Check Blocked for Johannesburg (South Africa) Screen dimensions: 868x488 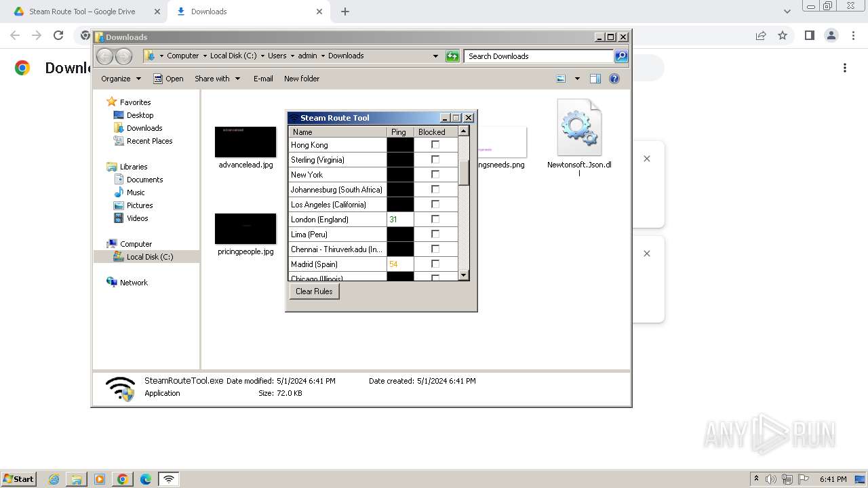(435, 189)
